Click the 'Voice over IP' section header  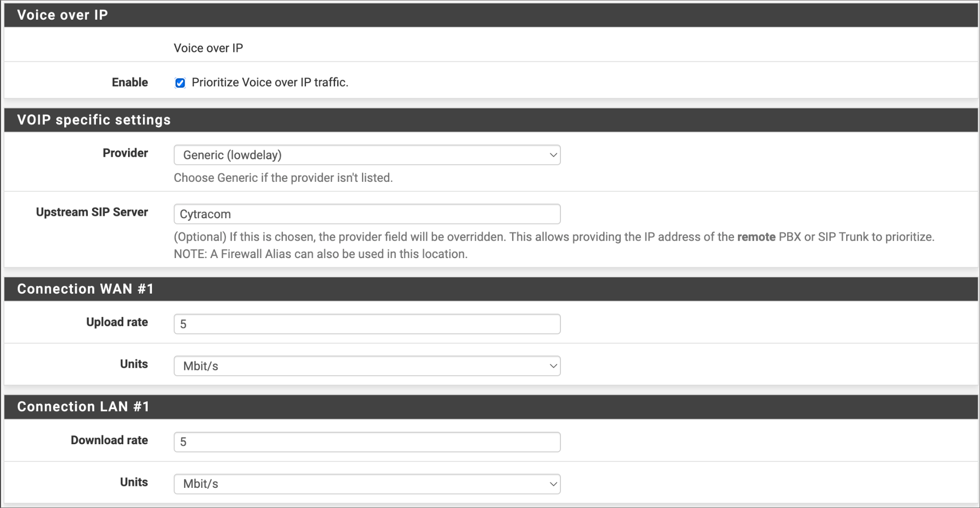coord(62,15)
